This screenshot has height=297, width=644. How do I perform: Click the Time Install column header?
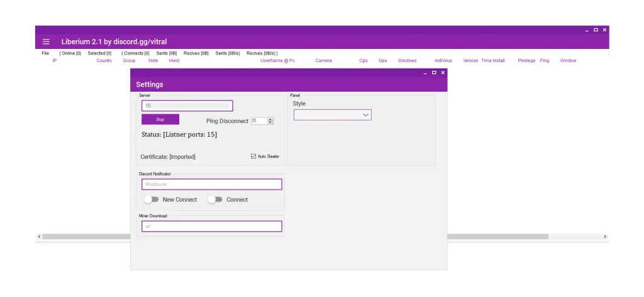(x=493, y=61)
